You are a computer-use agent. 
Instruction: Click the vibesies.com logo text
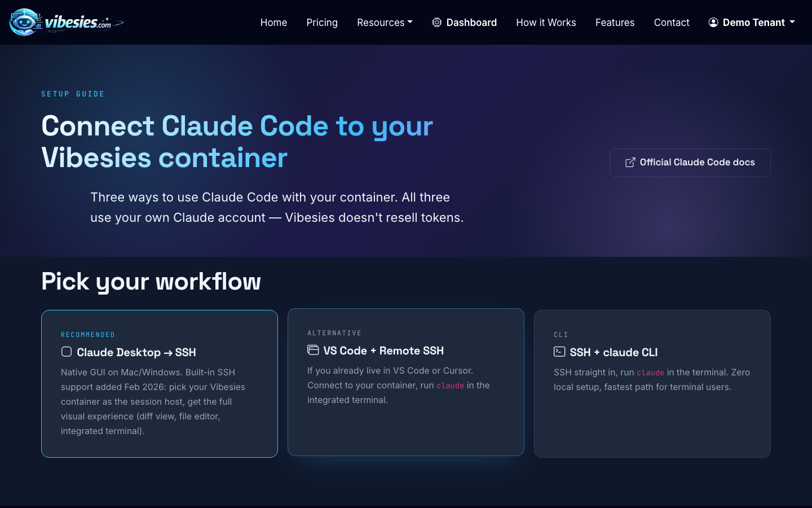tap(78, 23)
